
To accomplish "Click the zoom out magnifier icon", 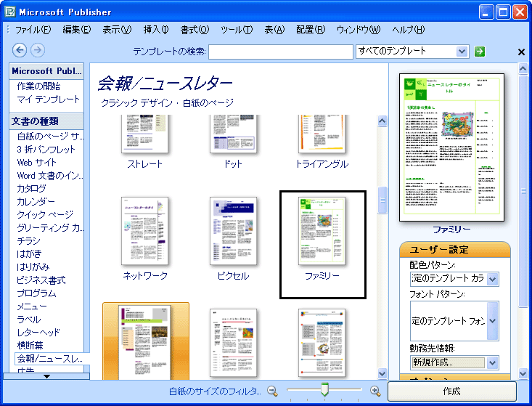I will tap(272, 391).
